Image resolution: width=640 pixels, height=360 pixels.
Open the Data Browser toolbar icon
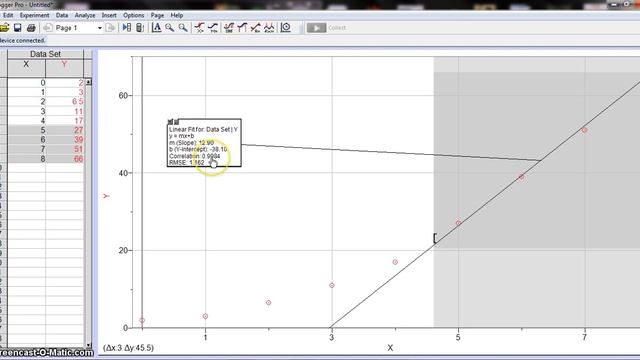click(127, 28)
